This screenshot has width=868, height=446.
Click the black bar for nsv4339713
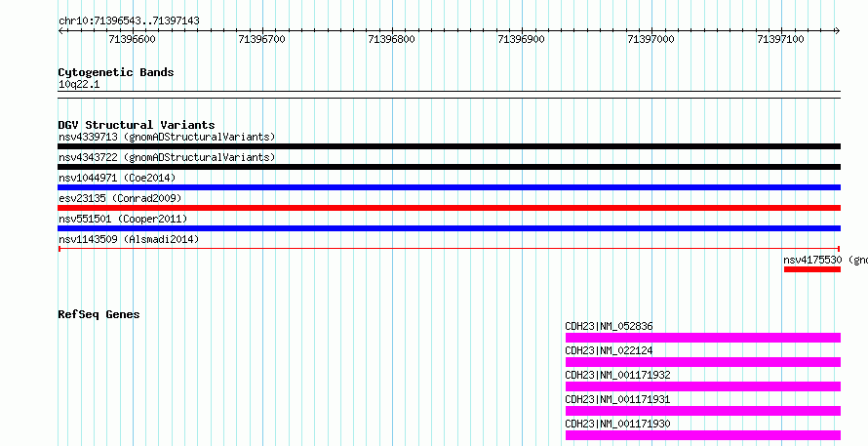point(449,146)
